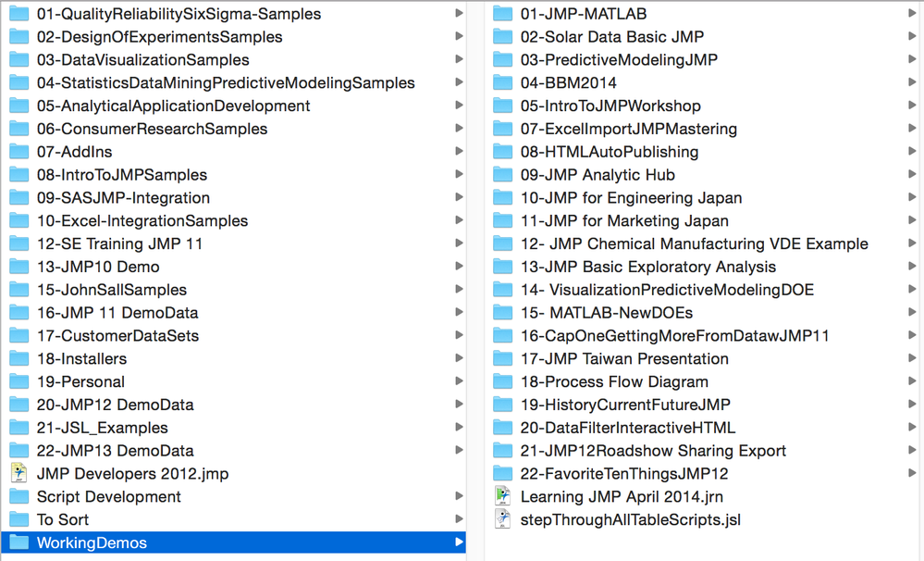Click the folder icon beside 01-JMP-MATLAB

pyautogui.click(x=502, y=14)
